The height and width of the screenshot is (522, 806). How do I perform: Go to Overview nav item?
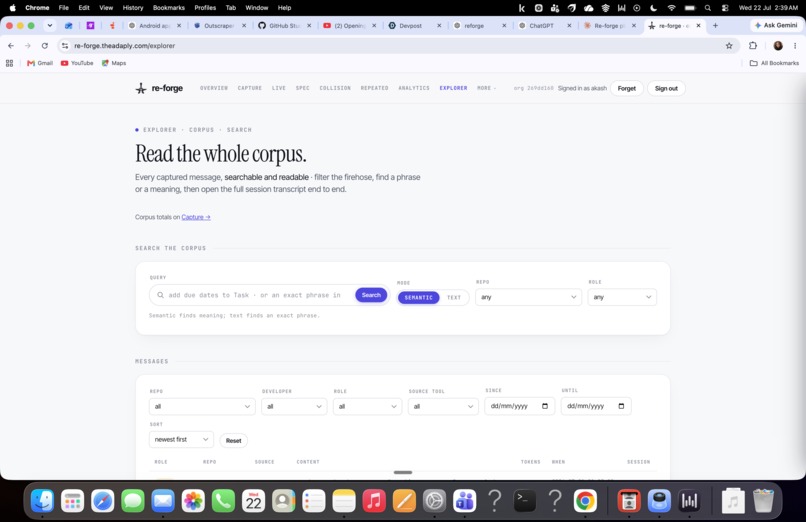(x=214, y=88)
